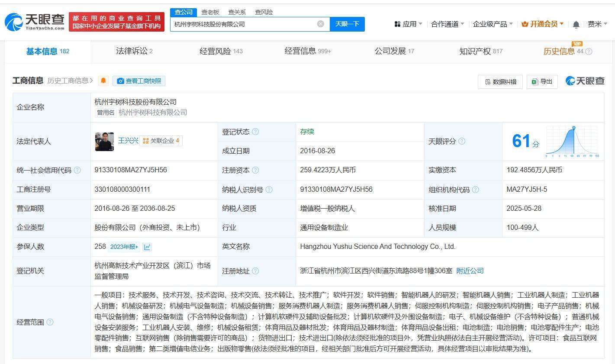This screenshot has width=615, height=364.
Task: Select the 查关系 search tab
Action: pos(237,12)
